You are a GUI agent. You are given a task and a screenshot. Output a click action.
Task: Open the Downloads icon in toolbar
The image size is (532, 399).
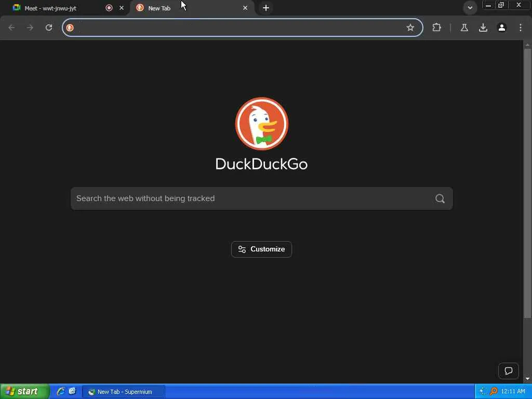tap(483, 28)
